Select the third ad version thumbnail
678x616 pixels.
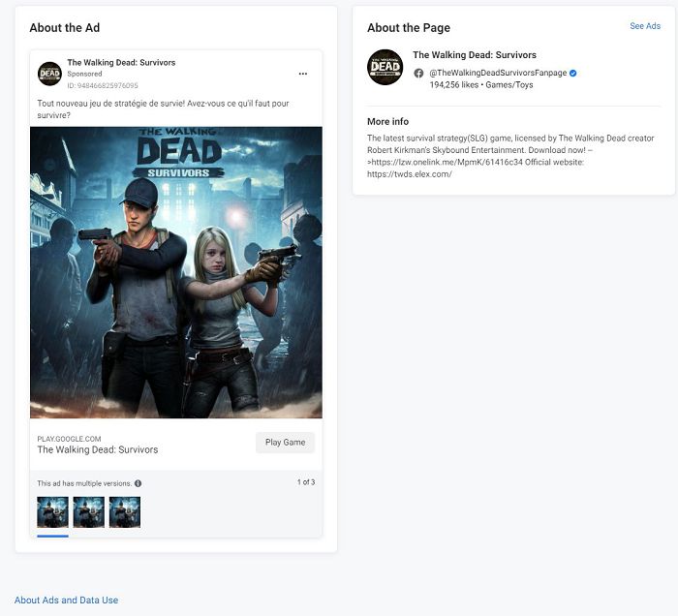[x=124, y=512]
